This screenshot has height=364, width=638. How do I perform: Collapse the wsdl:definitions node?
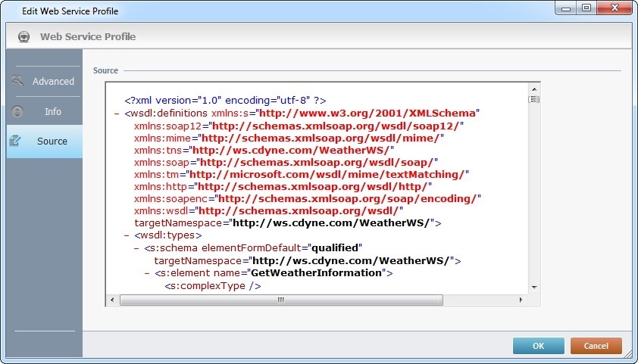click(x=117, y=113)
